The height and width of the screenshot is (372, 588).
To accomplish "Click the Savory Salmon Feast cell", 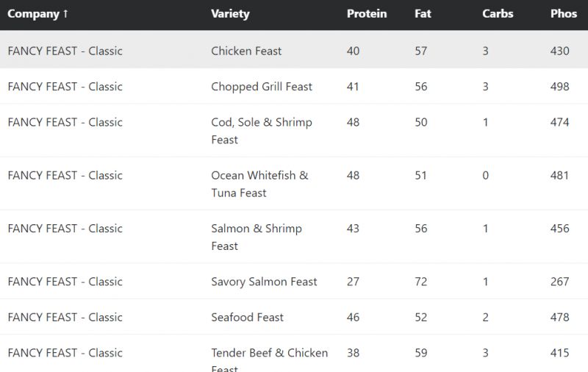I will pyautogui.click(x=264, y=282).
